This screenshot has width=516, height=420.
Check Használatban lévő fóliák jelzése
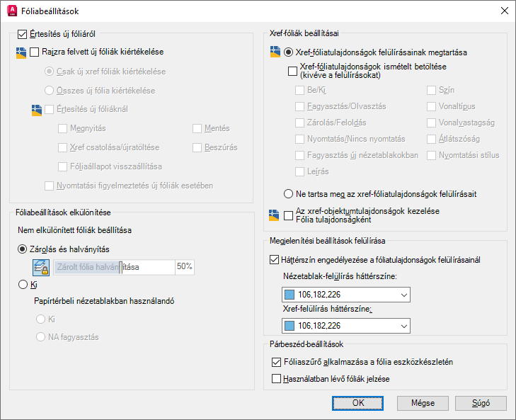point(276,378)
